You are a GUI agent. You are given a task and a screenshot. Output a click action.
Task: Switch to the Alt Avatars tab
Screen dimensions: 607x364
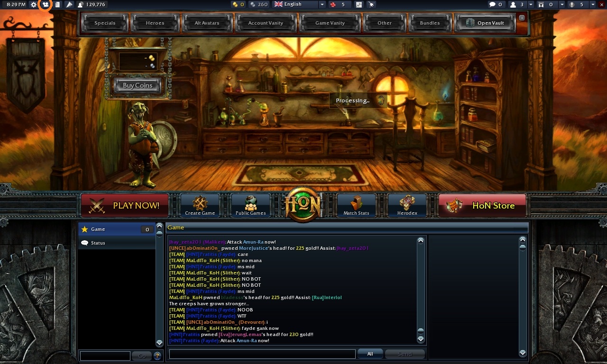click(206, 23)
